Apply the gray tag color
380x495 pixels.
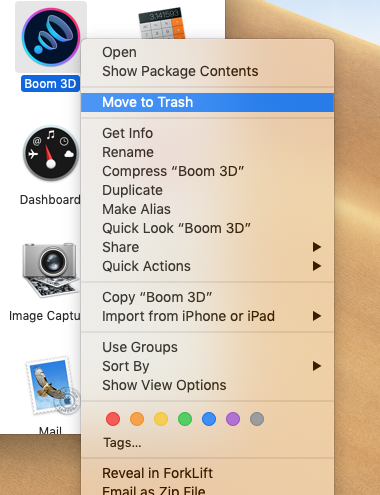click(x=257, y=419)
